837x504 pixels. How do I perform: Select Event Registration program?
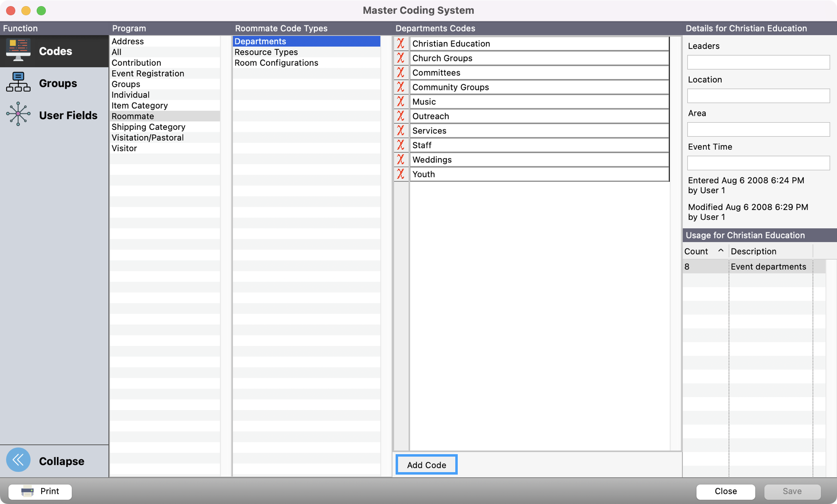click(148, 74)
